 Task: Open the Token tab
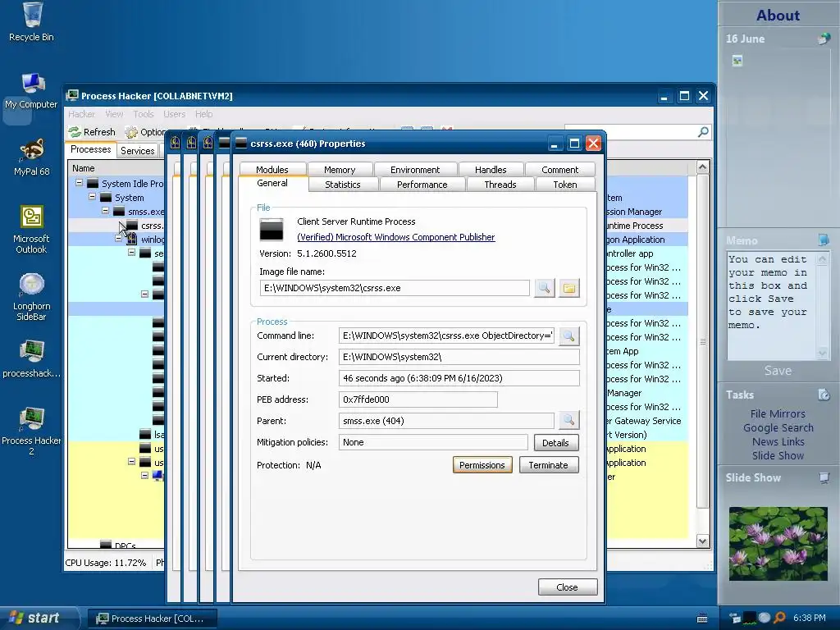565,185
